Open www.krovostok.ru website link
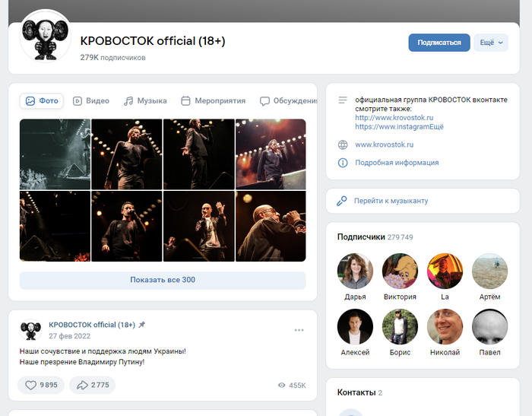This screenshot has width=532, height=416. 384,144
